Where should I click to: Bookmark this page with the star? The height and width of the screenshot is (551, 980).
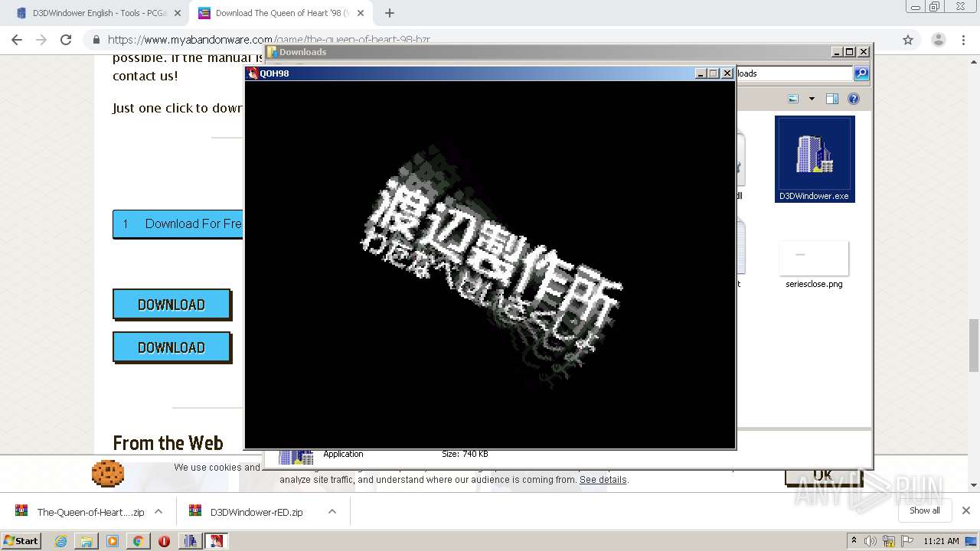click(908, 40)
